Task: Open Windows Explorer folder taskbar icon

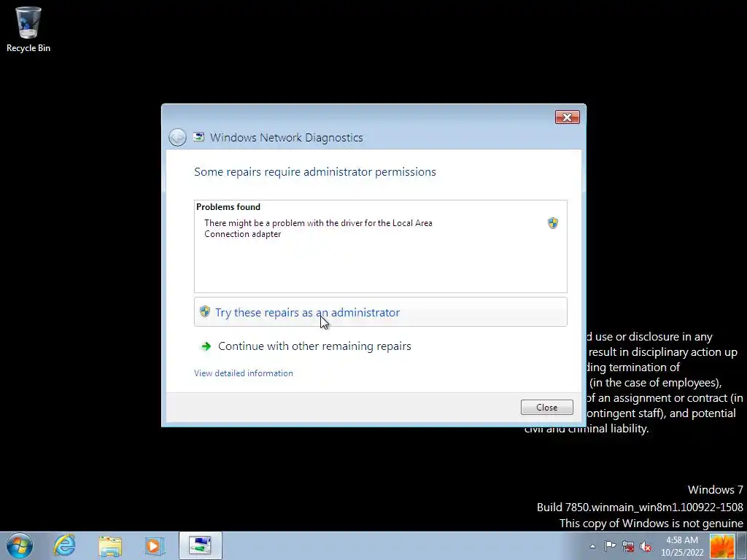Action: coord(110,545)
